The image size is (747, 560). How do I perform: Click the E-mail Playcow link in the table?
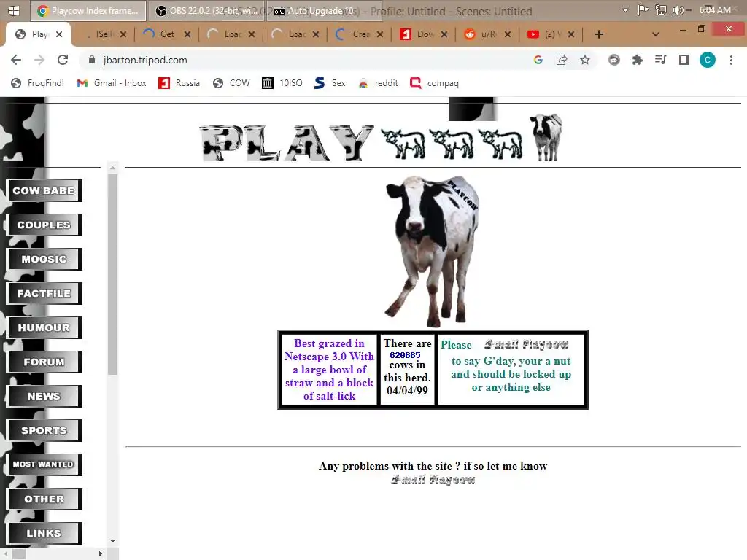(x=526, y=344)
